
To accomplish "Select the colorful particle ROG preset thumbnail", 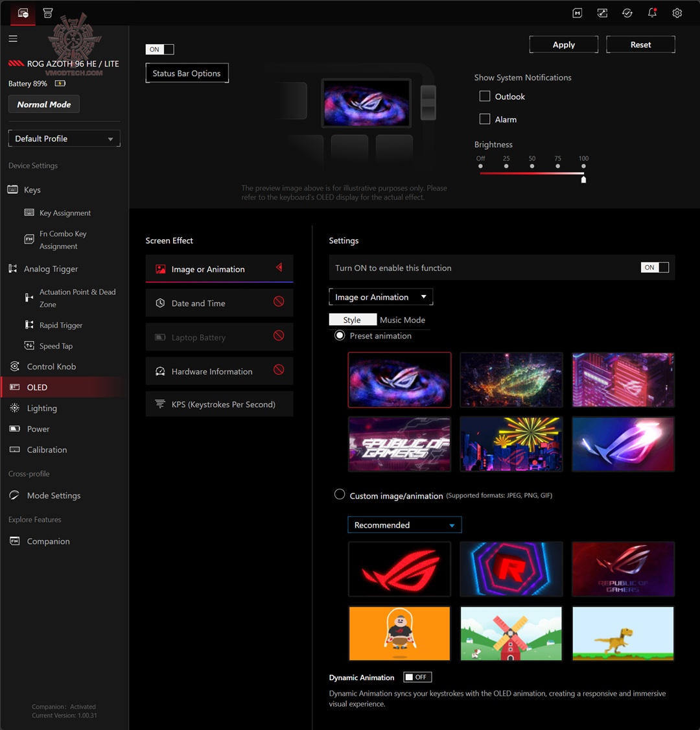I will click(x=511, y=380).
